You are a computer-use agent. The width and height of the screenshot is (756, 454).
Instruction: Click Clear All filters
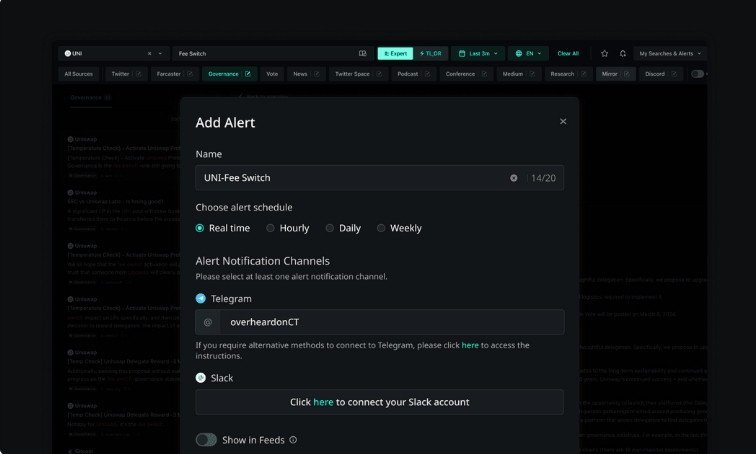568,53
